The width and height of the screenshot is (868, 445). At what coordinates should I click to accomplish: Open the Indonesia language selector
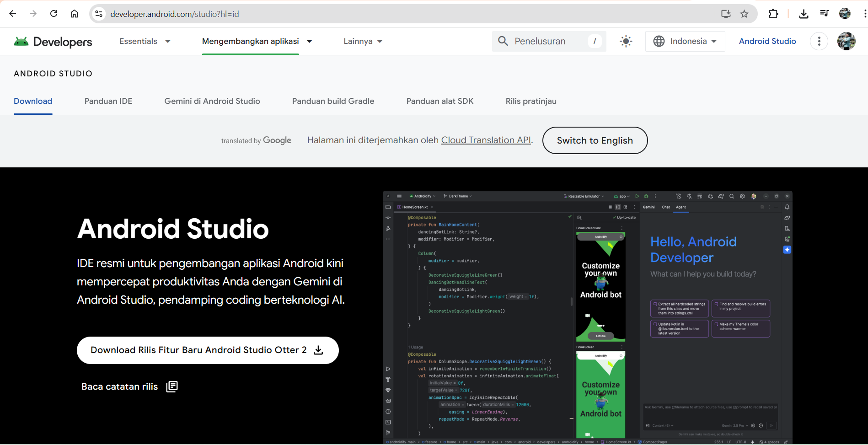coord(685,41)
